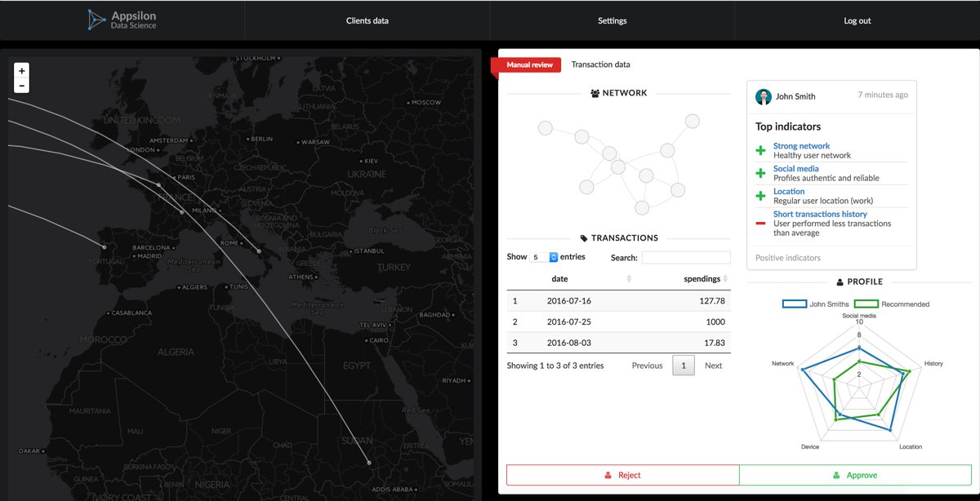Open the Show entries count dropdown
The image size is (980, 501).
coord(544,257)
